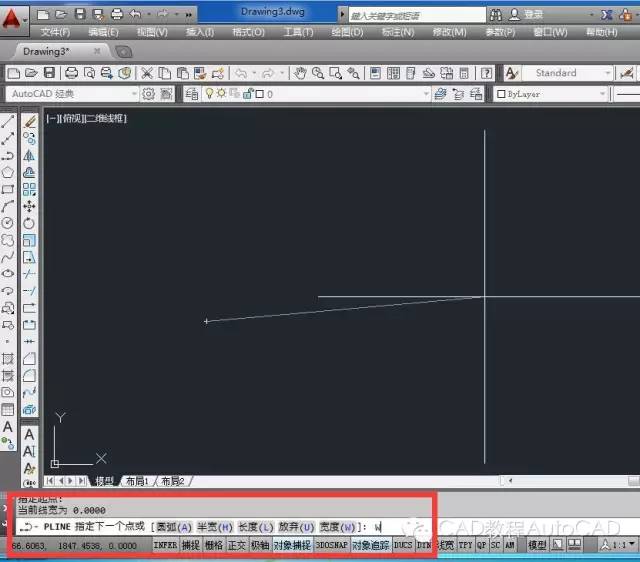Select the Fillet modify tool
640x562 pixels.
[29, 375]
